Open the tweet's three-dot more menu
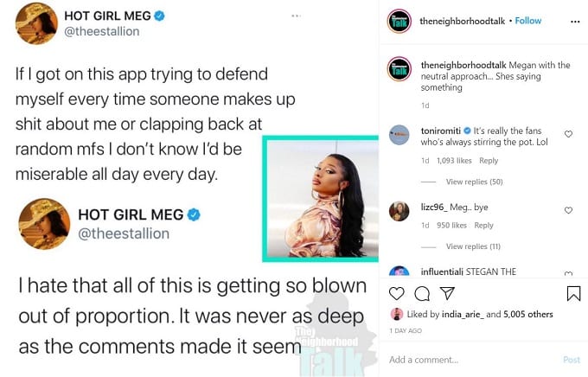The width and height of the screenshot is (588, 377). (297, 16)
